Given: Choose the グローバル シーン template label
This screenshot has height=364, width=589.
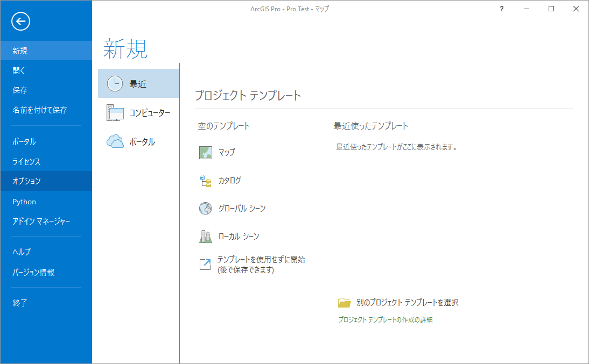Looking at the screenshot, I should click(242, 208).
